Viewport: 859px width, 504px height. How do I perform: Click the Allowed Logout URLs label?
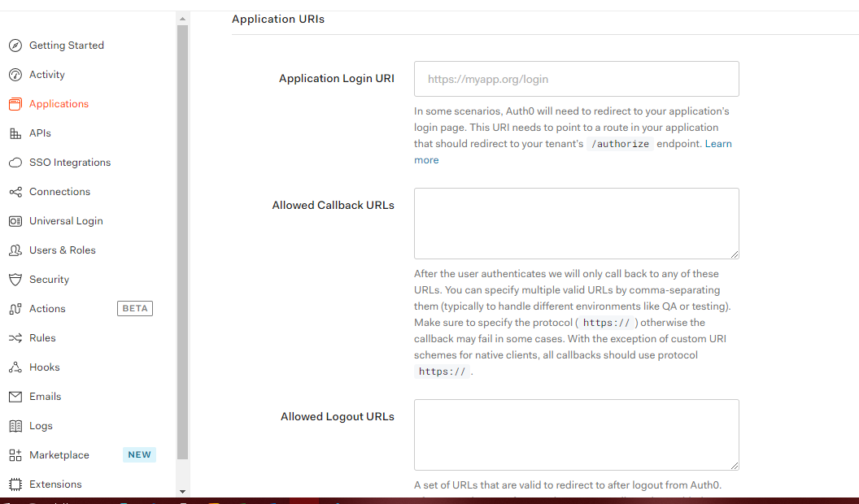(338, 416)
